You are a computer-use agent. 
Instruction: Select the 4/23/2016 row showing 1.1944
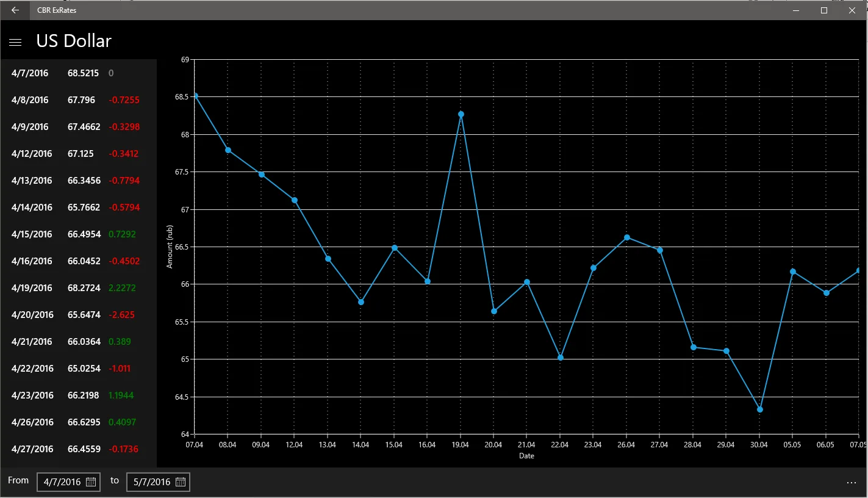click(x=78, y=395)
